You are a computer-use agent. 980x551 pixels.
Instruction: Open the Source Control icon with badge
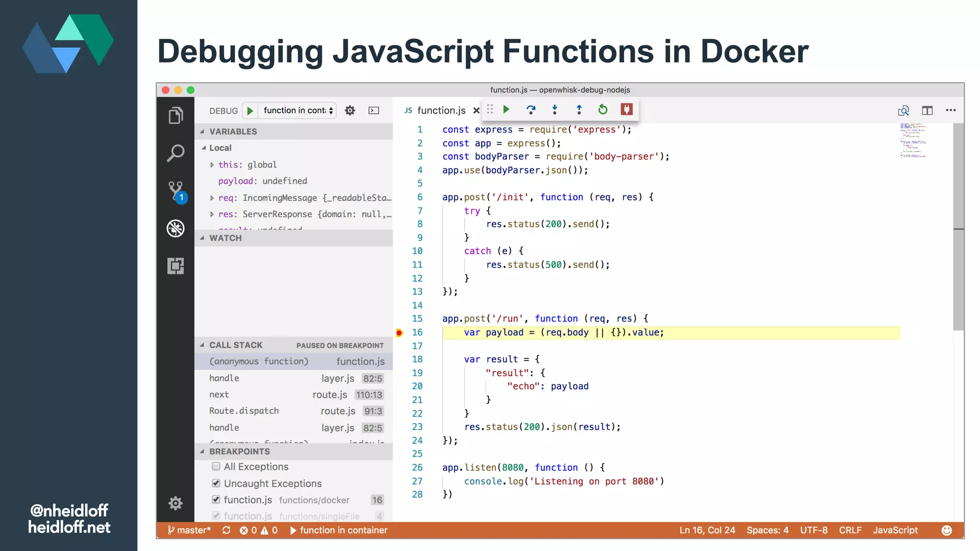tap(177, 192)
